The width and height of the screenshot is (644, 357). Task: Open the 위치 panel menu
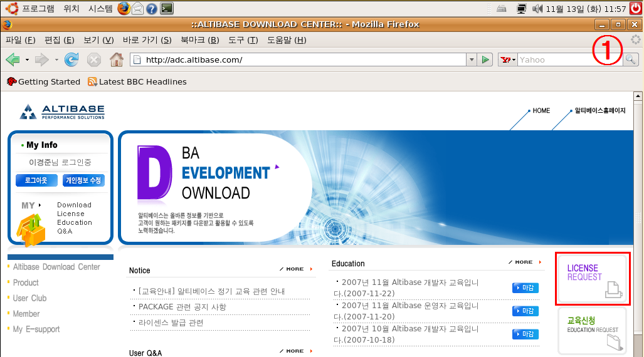[71, 9]
